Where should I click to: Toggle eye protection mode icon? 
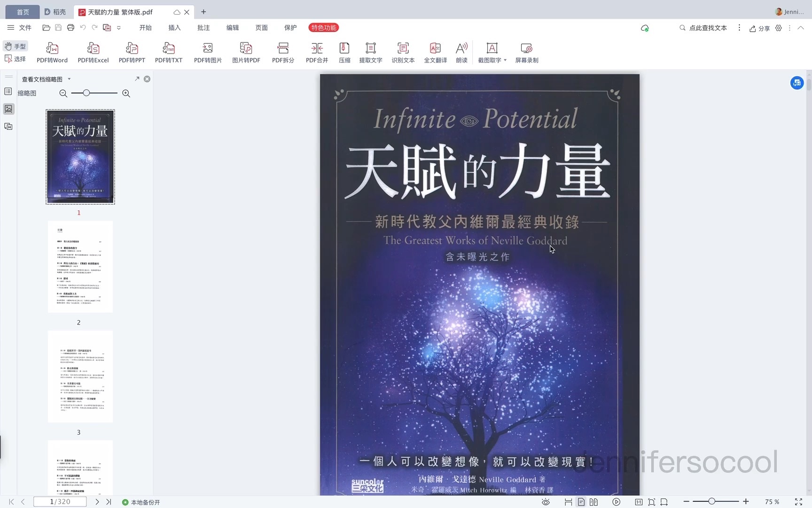click(x=546, y=502)
